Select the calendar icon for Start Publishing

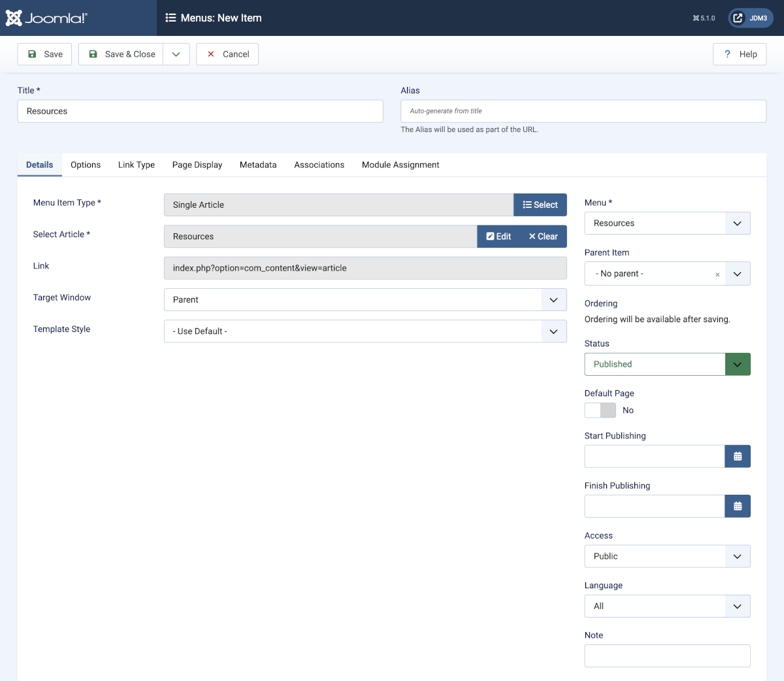[738, 456]
